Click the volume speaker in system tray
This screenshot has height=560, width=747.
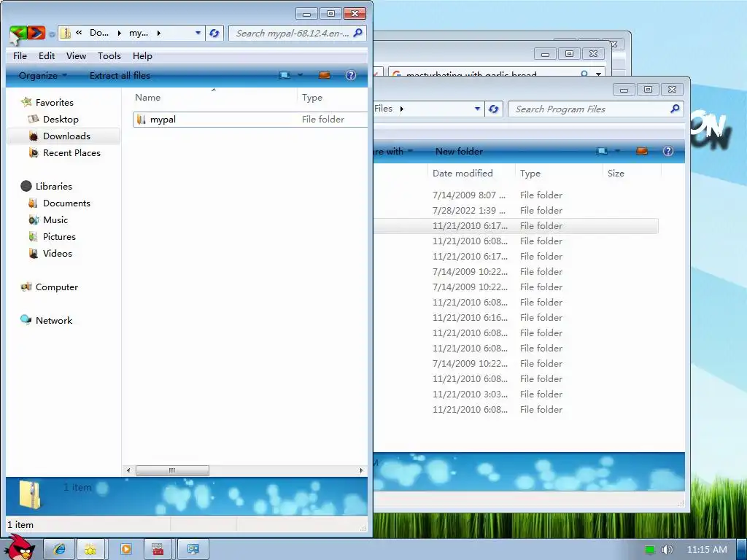(x=667, y=550)
